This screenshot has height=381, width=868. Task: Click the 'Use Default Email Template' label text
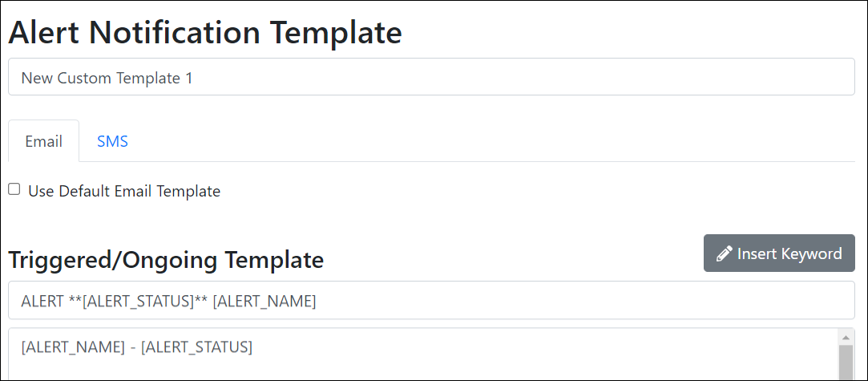(123, 192)
